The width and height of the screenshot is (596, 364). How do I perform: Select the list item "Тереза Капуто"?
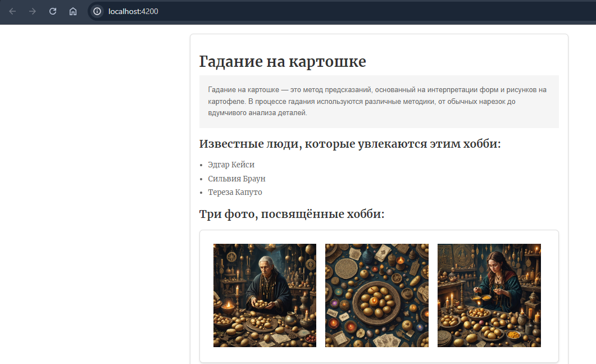[x=235, y=192]
